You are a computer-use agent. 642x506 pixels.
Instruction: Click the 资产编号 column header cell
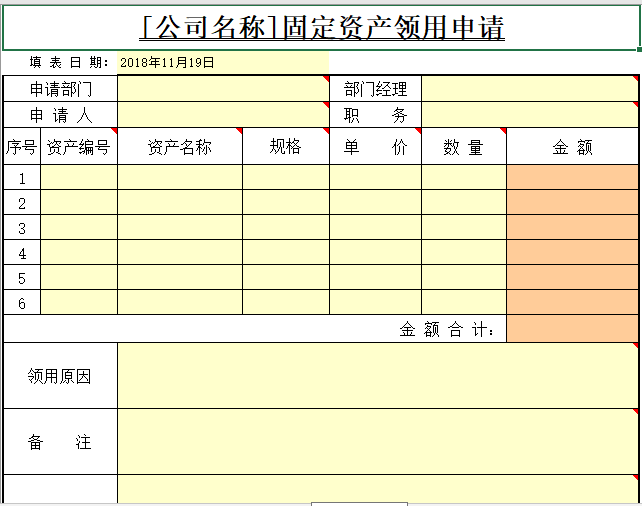pos(79,147)
